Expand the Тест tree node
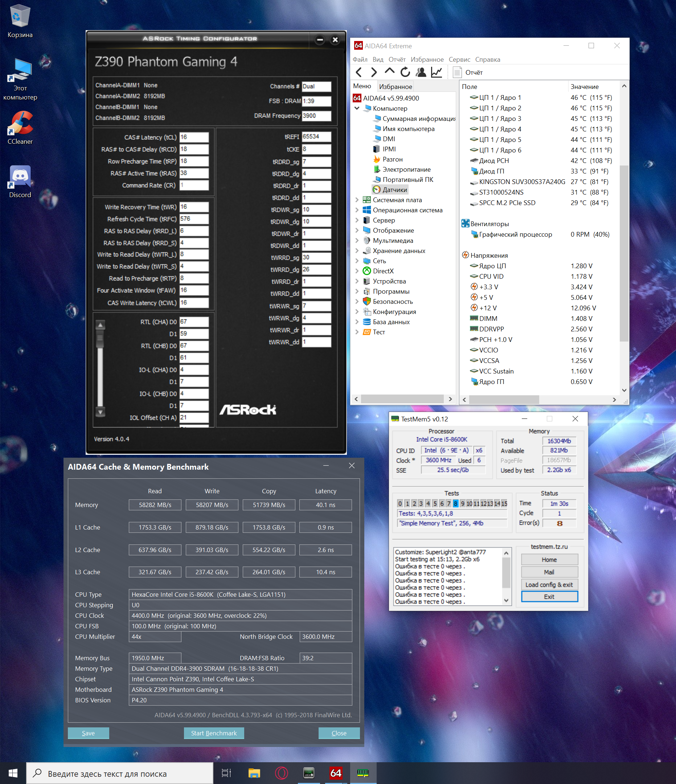 357,332
